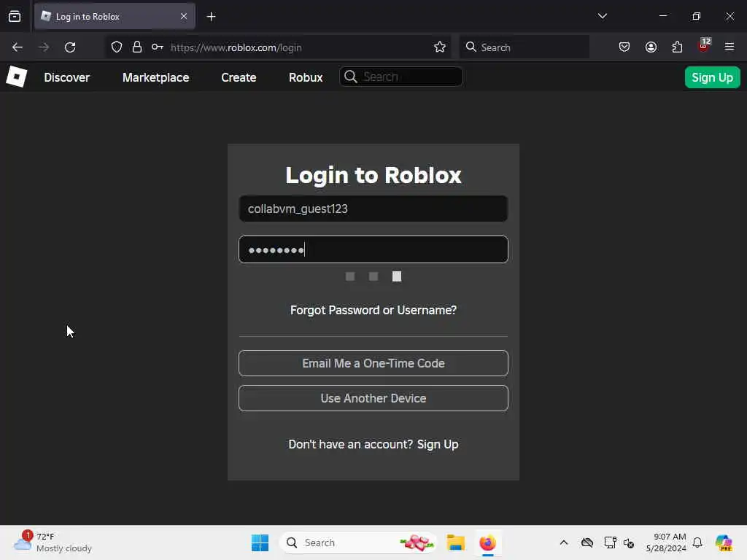View site security padlock info
Screen dimensions: 747x560
tap(137, 47)
